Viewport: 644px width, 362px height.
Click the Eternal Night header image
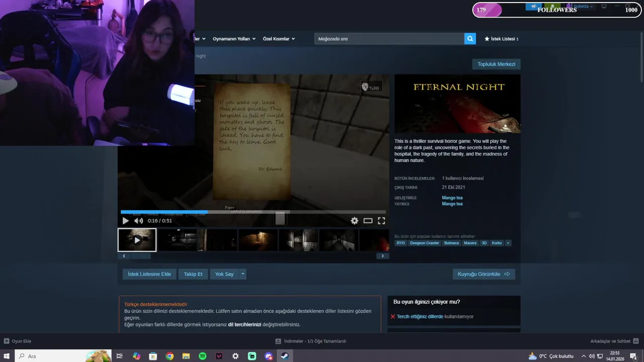pos(457,104)
